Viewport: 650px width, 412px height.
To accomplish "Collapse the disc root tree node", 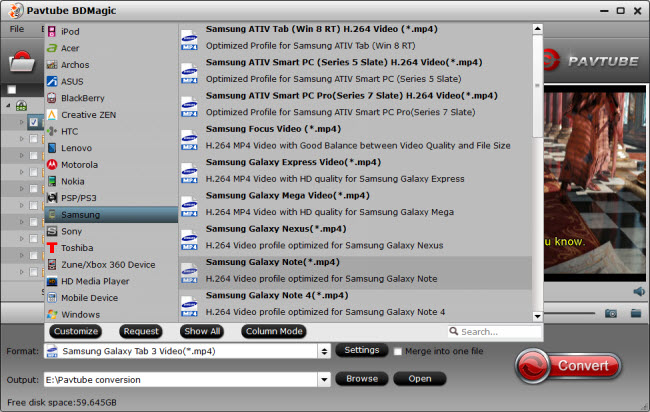I will coord(8,106).
